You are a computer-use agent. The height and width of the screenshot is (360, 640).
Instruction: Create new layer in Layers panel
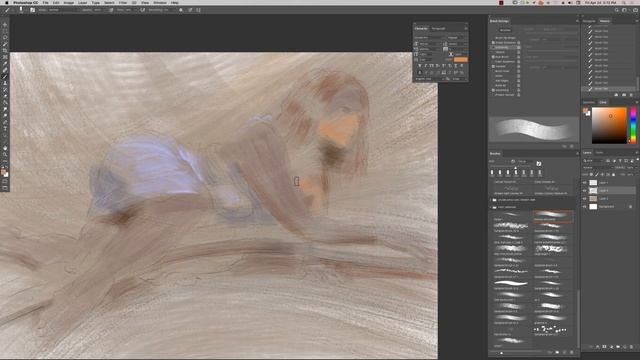tap(624, 347)
